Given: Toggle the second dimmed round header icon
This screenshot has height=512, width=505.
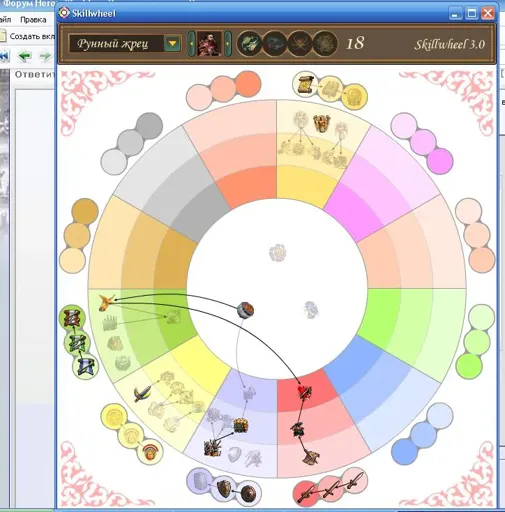Looking at the screenshot, I should click(x=274, y=43).
